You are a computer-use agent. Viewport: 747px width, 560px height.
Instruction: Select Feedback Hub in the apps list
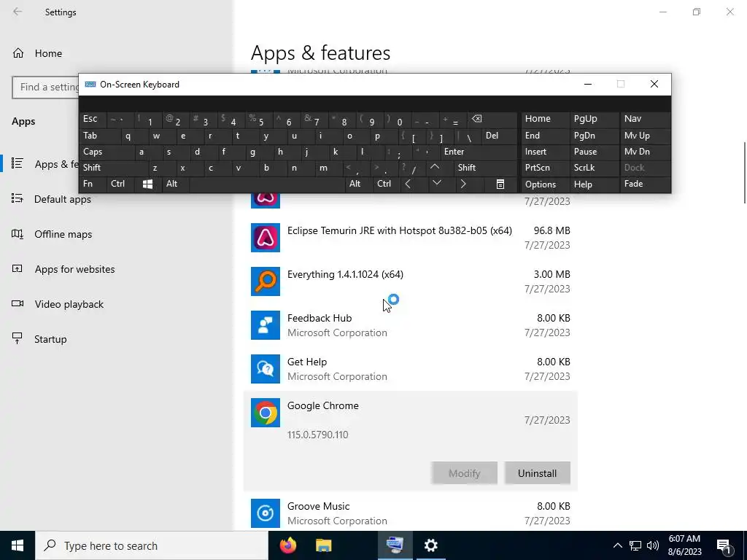(410, 325)
